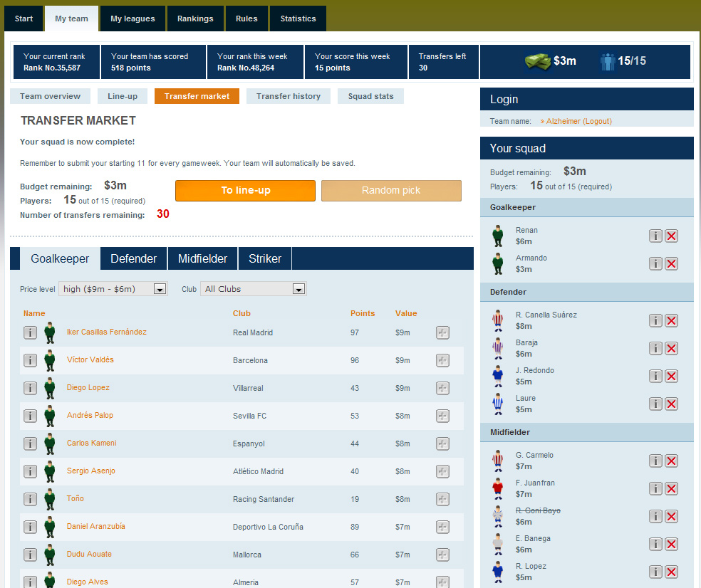Add Diego Lopez using plus icon
Image resolution: width=701 pixels, height=588 pixels.
[x=442, y=388]
